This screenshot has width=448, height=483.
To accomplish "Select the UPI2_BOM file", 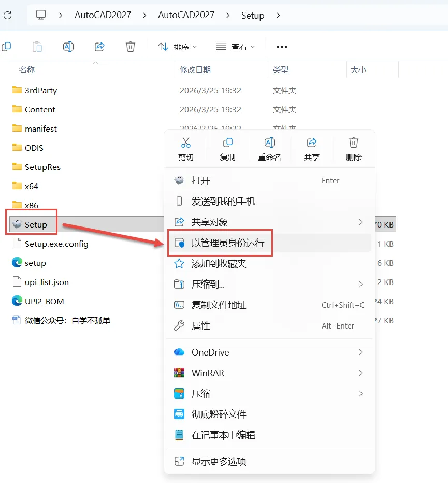I will pos(38,301).
